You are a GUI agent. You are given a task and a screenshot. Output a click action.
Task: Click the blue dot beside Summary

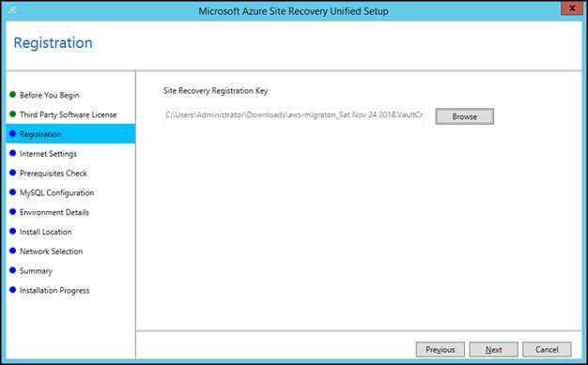(13, 270)
